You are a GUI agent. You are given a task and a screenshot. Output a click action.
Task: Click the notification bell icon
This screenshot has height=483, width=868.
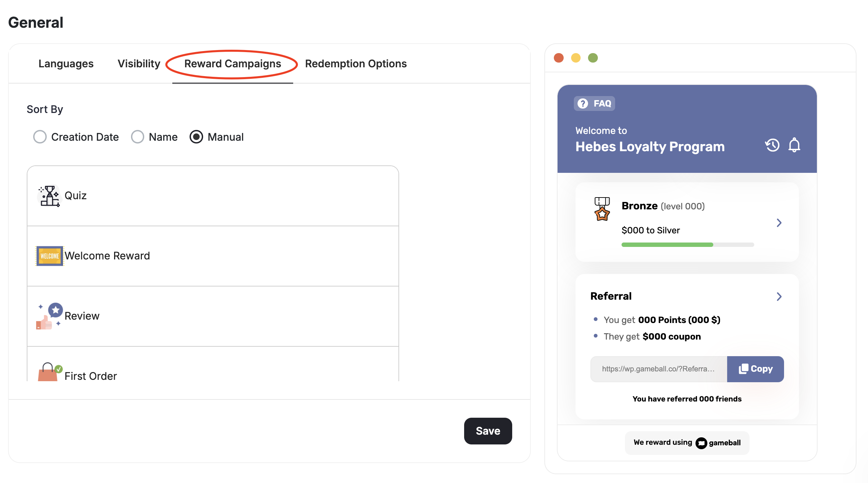point(794,145)
